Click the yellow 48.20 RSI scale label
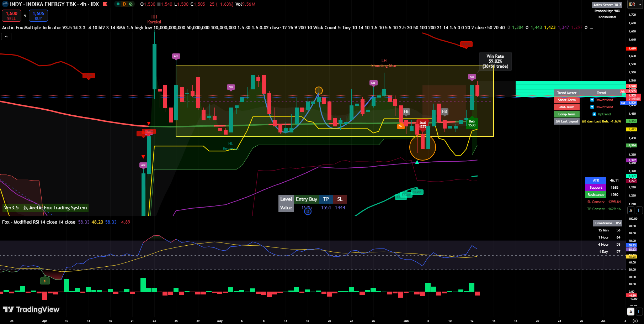644x324 pixels. coord(632,256)
